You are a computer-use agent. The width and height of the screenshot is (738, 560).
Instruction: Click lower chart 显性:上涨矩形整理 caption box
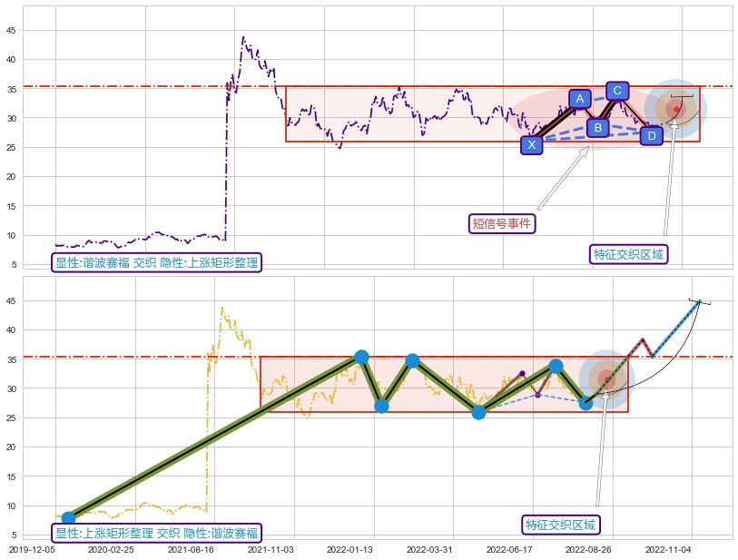coord(156,533)
